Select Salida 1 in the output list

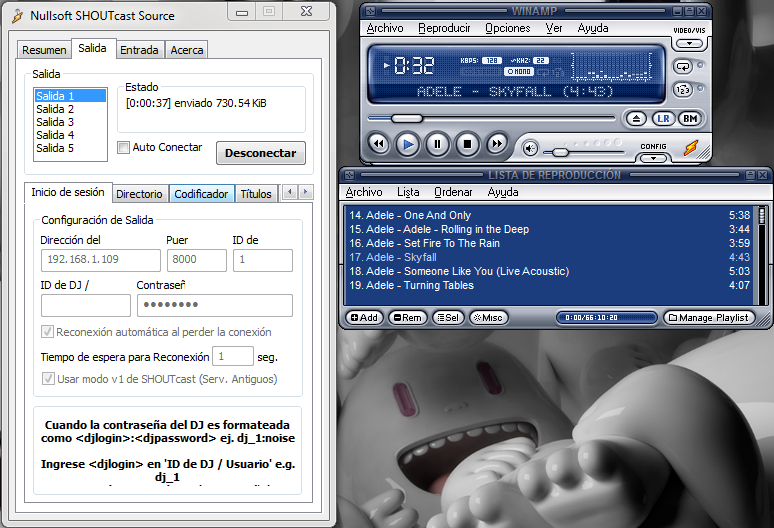(70, 96)
